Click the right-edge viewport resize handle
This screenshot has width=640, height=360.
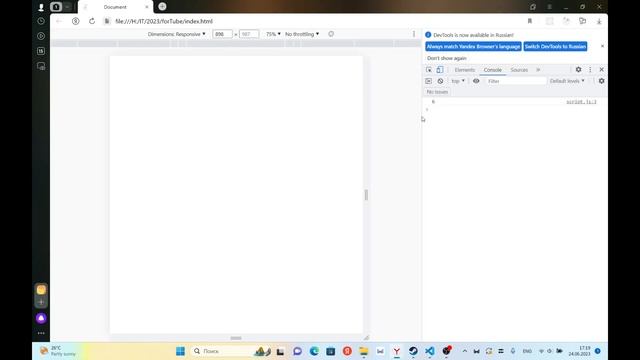pyautogui.click(x=366, y=195)
